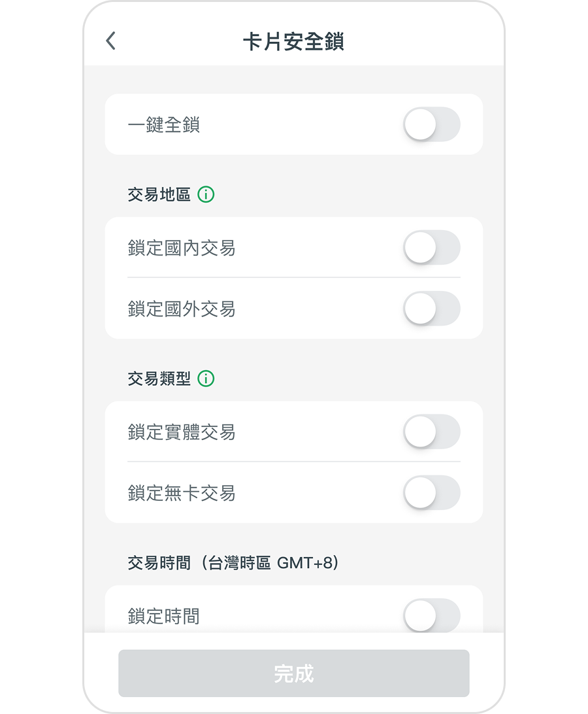Open info icon beside 交易地區

pos(206,194)
